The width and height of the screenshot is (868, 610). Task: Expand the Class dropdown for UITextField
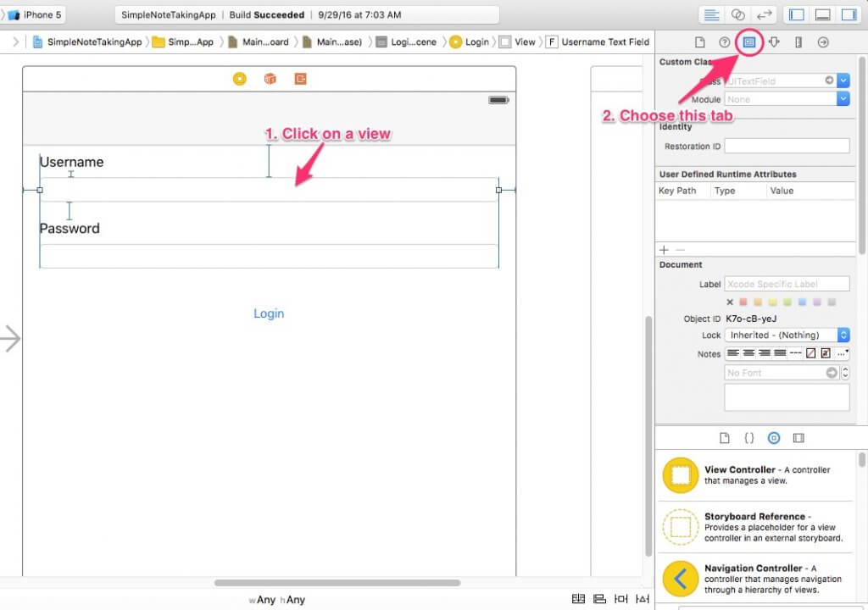(x=843, y=80)
